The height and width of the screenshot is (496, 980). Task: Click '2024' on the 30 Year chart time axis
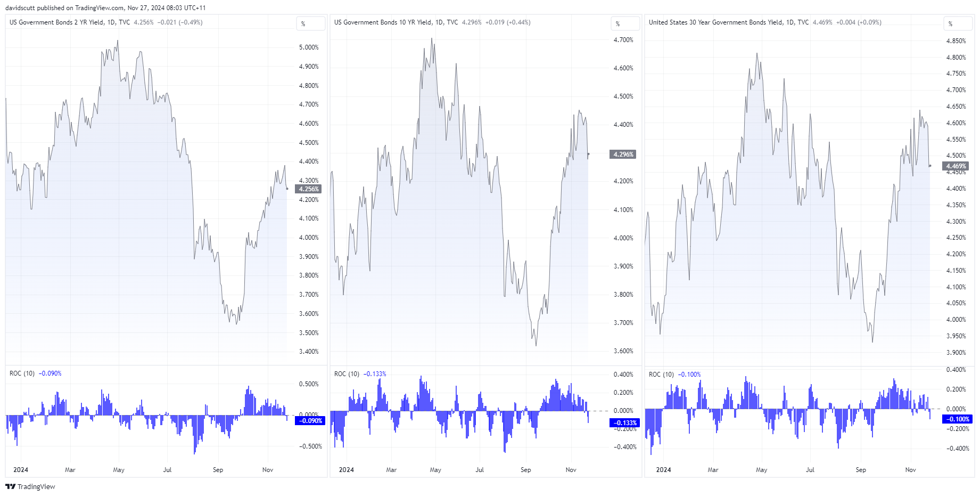663,470
